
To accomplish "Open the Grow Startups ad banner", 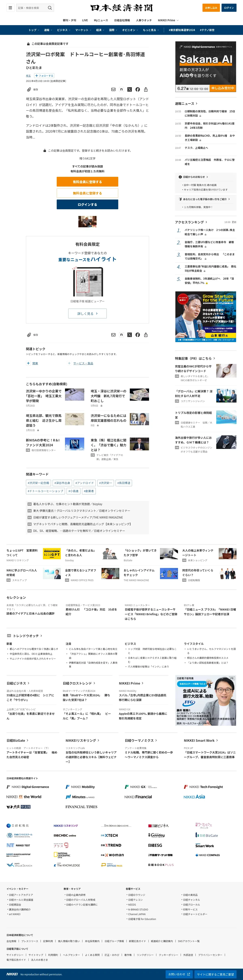I will [x=205, y=317].
